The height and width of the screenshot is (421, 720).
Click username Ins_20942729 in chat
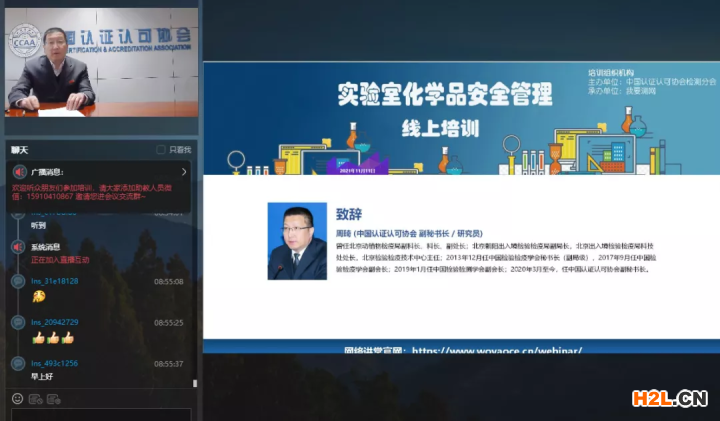pos(54,322)
